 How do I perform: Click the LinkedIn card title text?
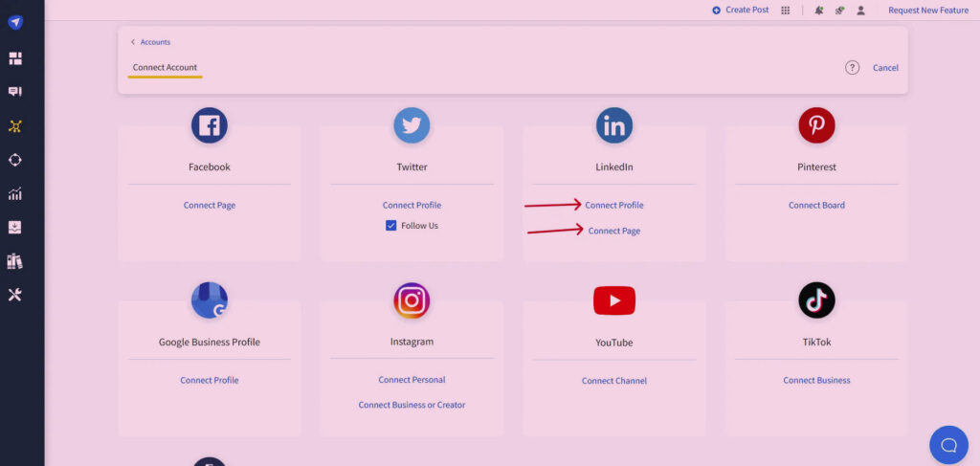click(614, 166)
